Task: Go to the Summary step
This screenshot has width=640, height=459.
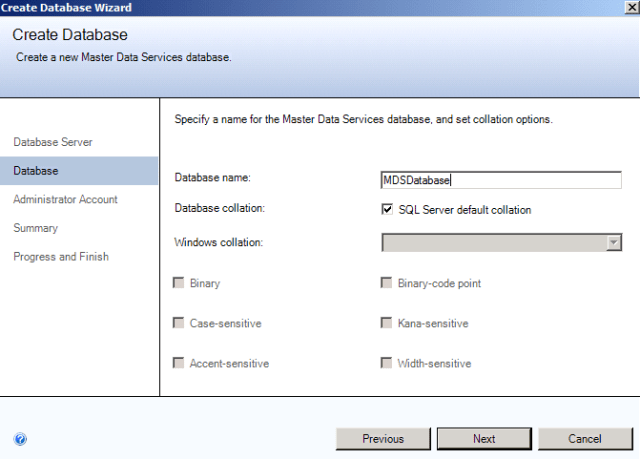Action: [36, 228]
